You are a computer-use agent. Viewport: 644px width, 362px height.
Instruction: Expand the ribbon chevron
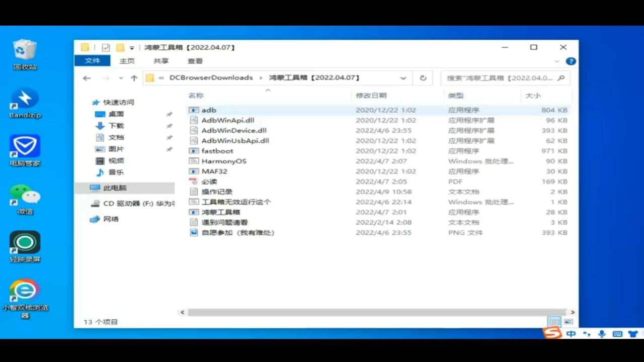click(556, 61)
